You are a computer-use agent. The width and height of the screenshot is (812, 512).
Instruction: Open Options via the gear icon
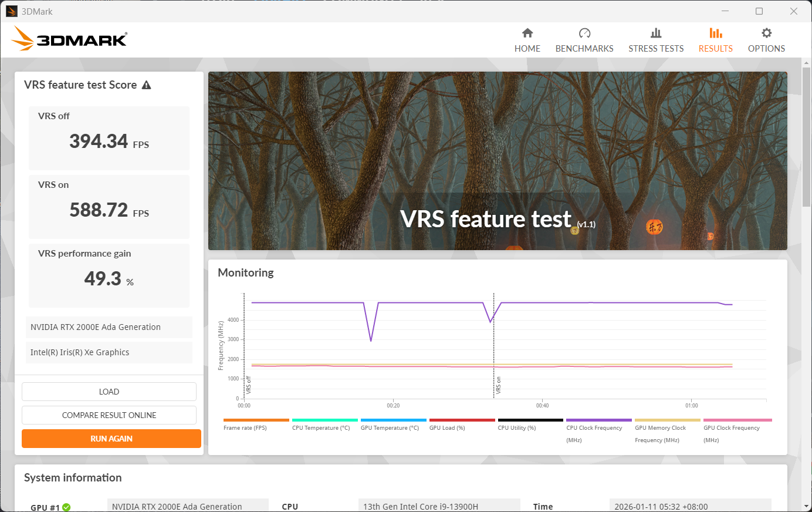[766, 33]
